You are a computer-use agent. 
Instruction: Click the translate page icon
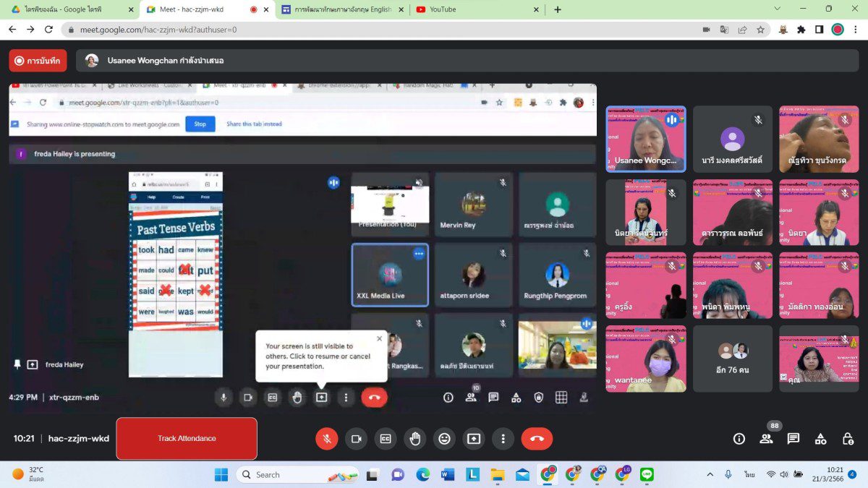pyautogui.click(x=724, y=30)
